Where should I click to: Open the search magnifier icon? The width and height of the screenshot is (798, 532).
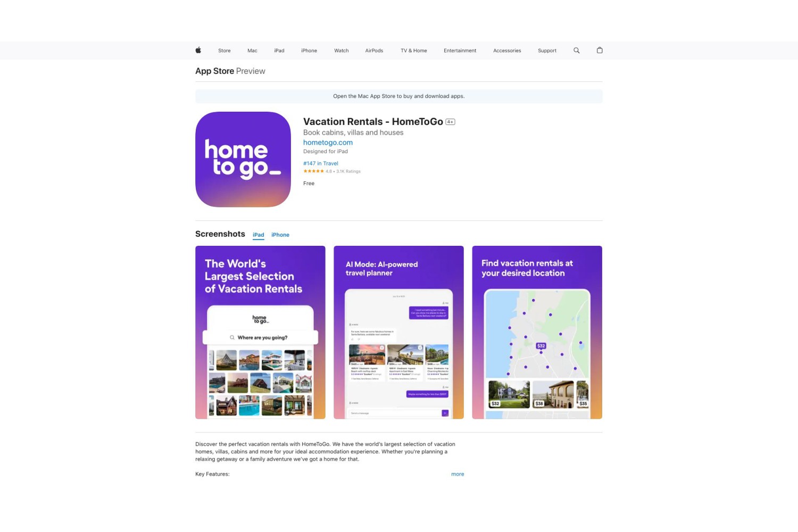click(x=576, y=51)
